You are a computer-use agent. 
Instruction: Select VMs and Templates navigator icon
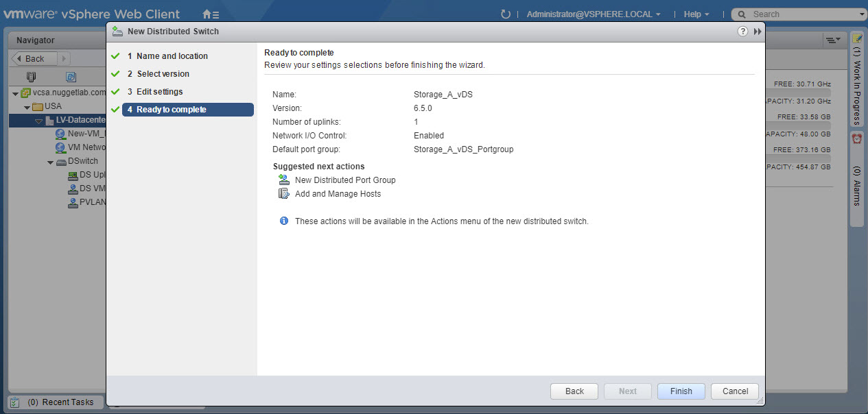[71, 77]
